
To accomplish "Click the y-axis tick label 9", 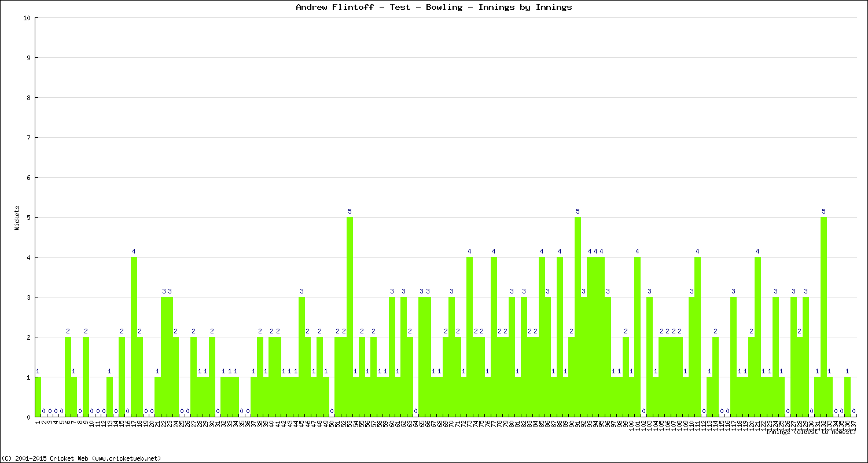I will pyautogui.click(x=28, y=58).
